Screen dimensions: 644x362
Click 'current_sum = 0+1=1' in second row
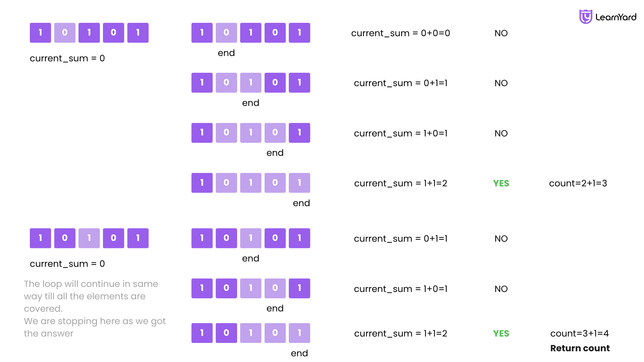pyautogui.click(x=401, y=83)
